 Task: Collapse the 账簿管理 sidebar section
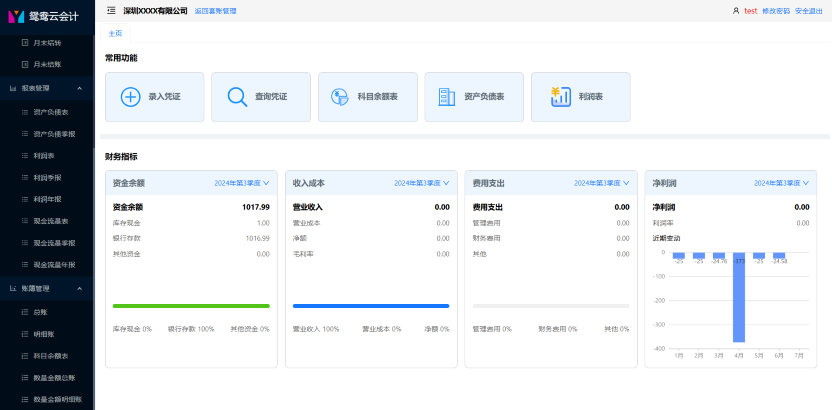coord(79,288)
